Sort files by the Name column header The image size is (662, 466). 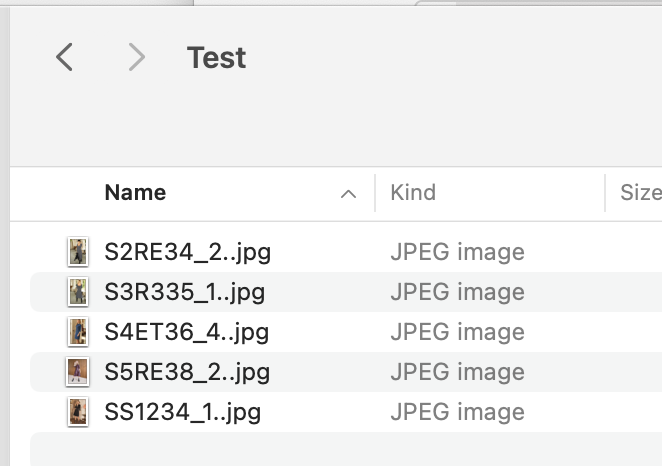(135, 193)
